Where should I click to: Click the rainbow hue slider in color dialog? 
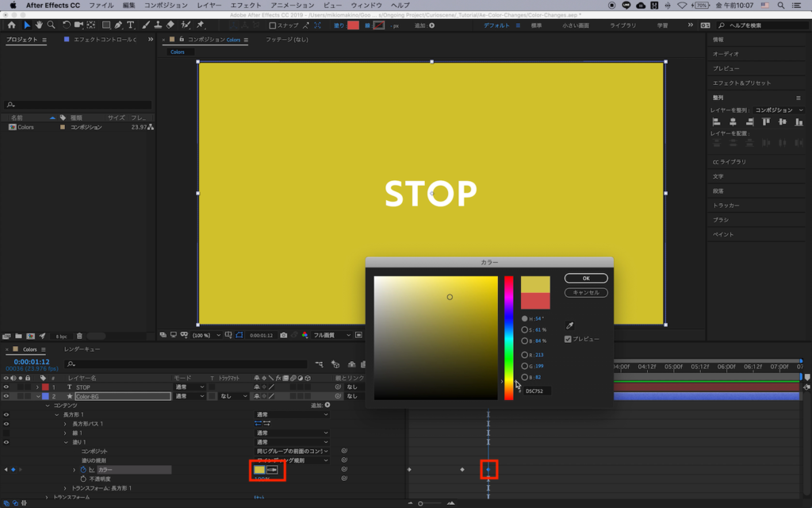pyautogui.click(x=509, y=338)
